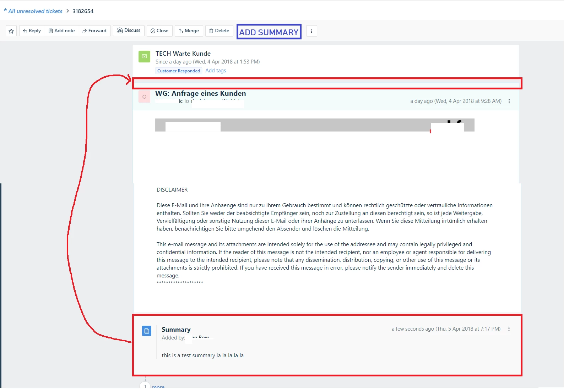Click the Summary timestamp Thu, 5 Apr 2018
Viewport: 569px width, 392px height.
coord(446,329)
